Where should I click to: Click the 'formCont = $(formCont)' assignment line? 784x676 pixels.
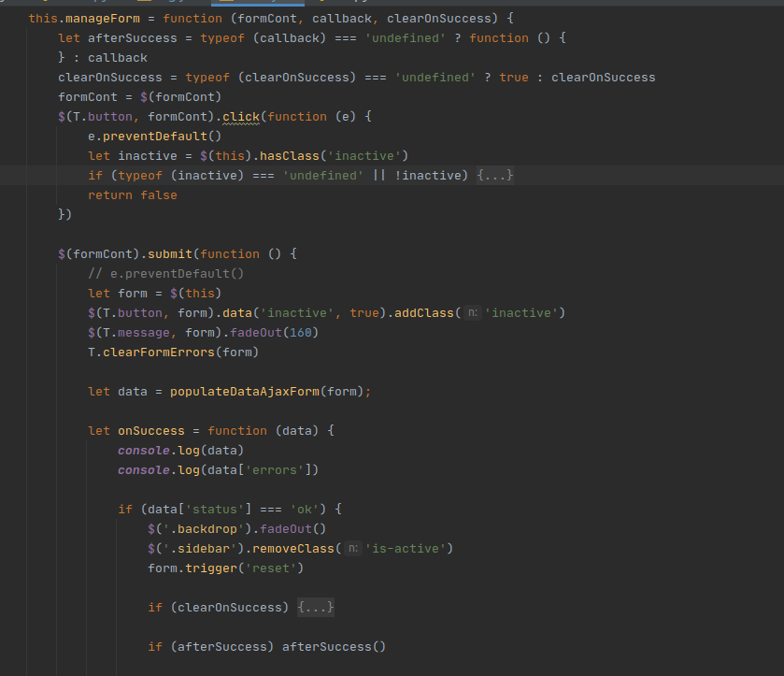coord(139,97)
